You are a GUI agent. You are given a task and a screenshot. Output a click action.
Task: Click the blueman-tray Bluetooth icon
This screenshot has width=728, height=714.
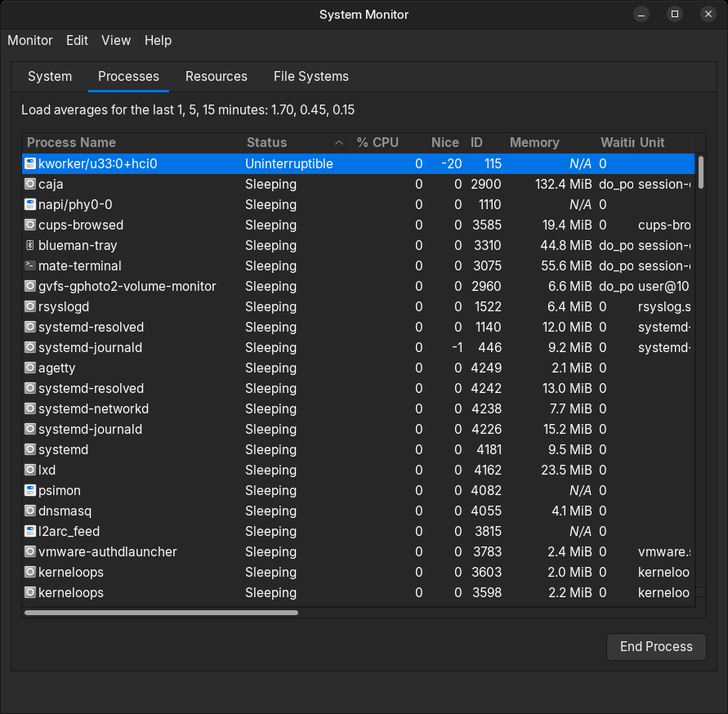pos(30,245)
